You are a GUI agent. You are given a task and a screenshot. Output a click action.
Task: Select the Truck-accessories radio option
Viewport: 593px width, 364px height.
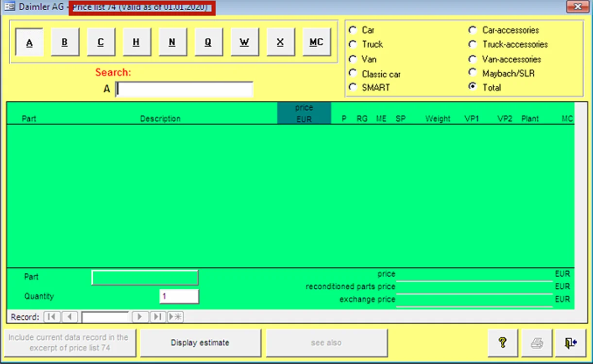pyautogui.click(x=472, y=44)
